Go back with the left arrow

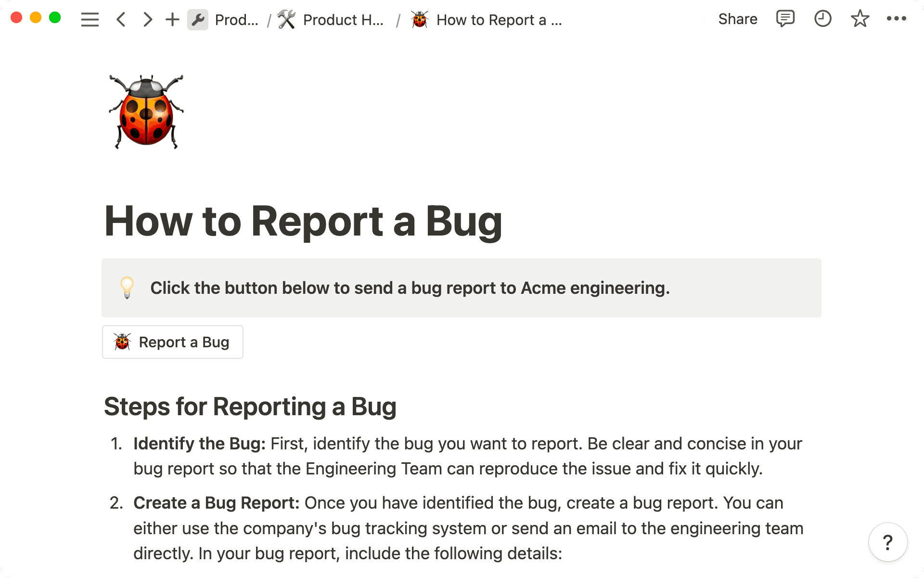coord(121,20)
